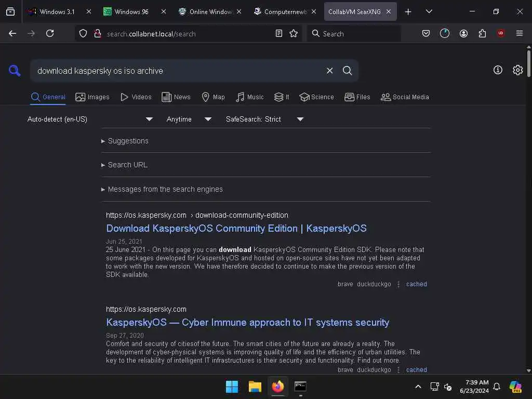Toggle reader view icon

(278, 33)
